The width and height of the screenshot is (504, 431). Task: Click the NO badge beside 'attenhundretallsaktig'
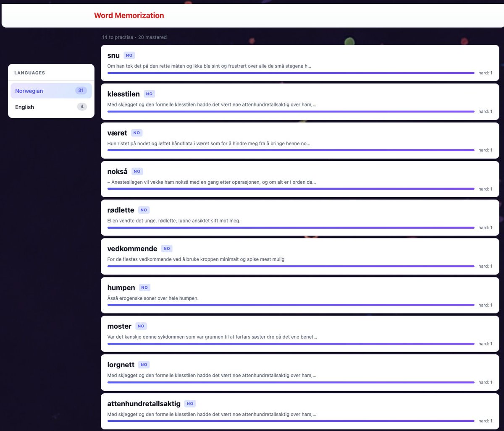click(x=190, y=404)
